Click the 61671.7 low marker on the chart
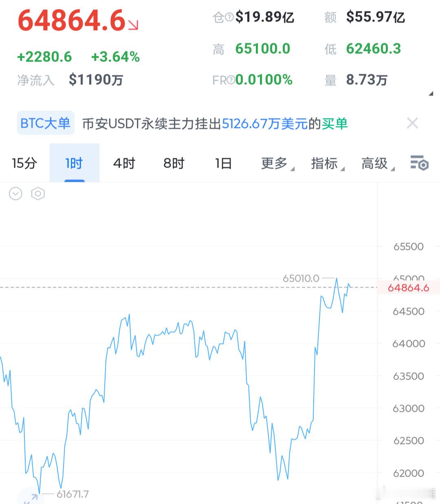Image resolution: width=440 pixels, height=504 pixels. point(73,494)
